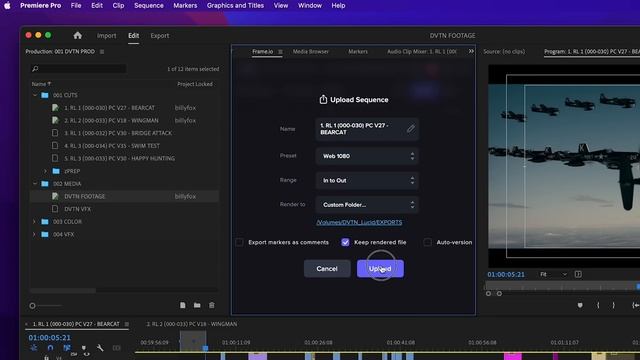The height and width of the screenshot is (360, 640).
Task: Click New Item icon in project panel
Action: (x=183, y=305)
